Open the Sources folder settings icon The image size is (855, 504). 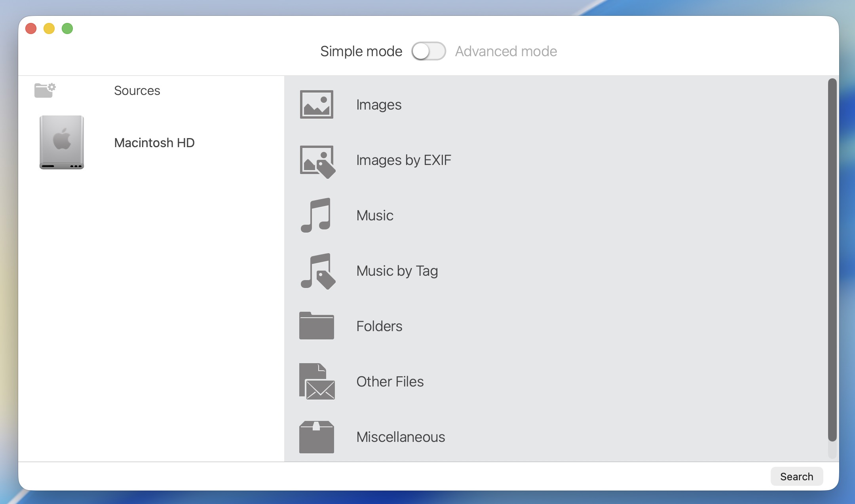(x=45, y=90)
